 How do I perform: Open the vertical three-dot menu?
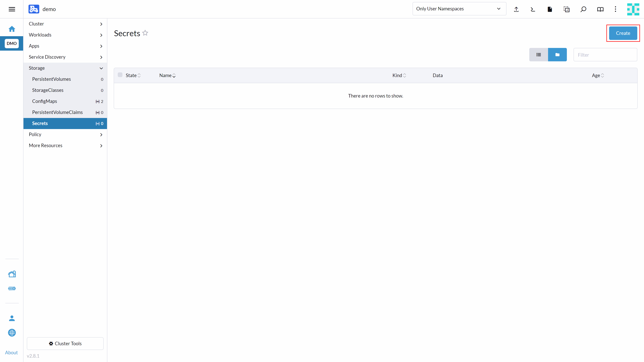pyautogui.click(x=615, y=9)
